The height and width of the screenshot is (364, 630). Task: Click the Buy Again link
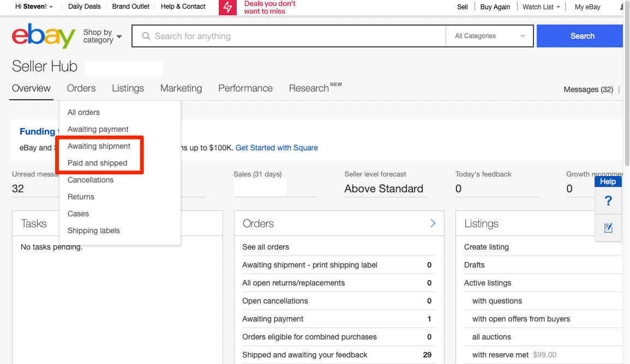tap(495, 7)
